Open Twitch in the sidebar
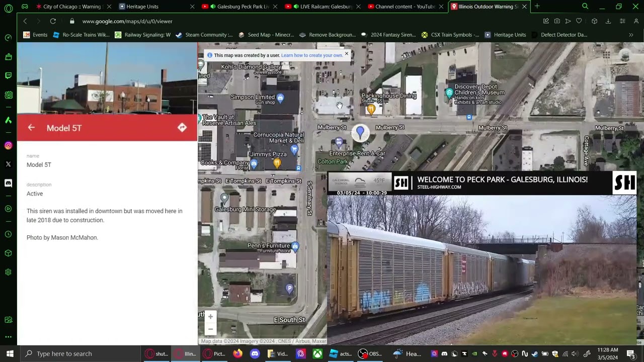Screen dimensions: 644x362 coord(8,75)
